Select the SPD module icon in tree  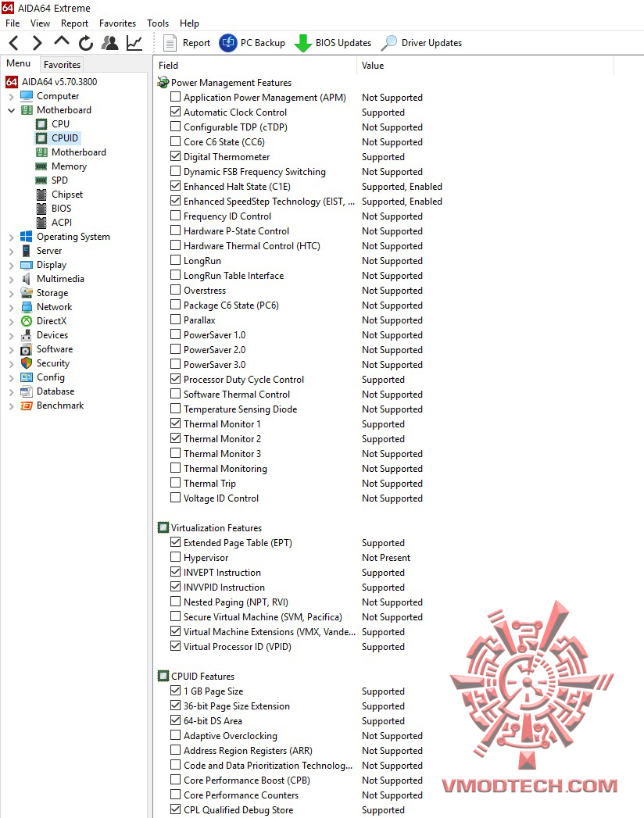(41, 180)
